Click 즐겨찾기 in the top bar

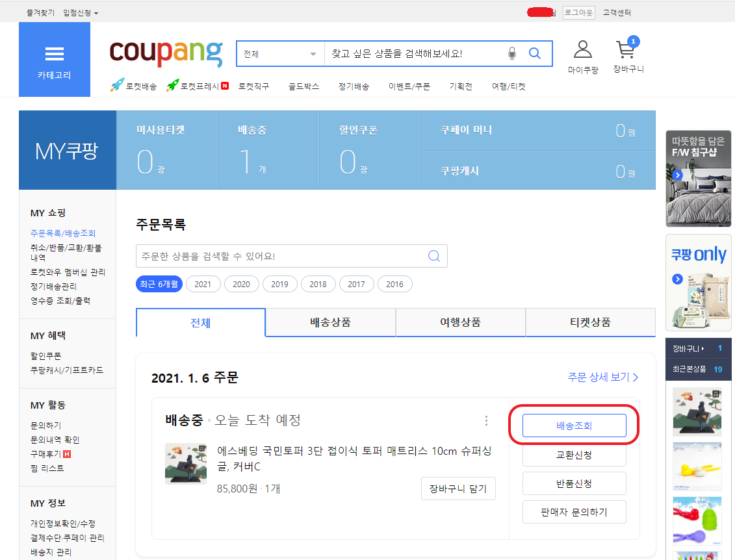tap(40, 12)
